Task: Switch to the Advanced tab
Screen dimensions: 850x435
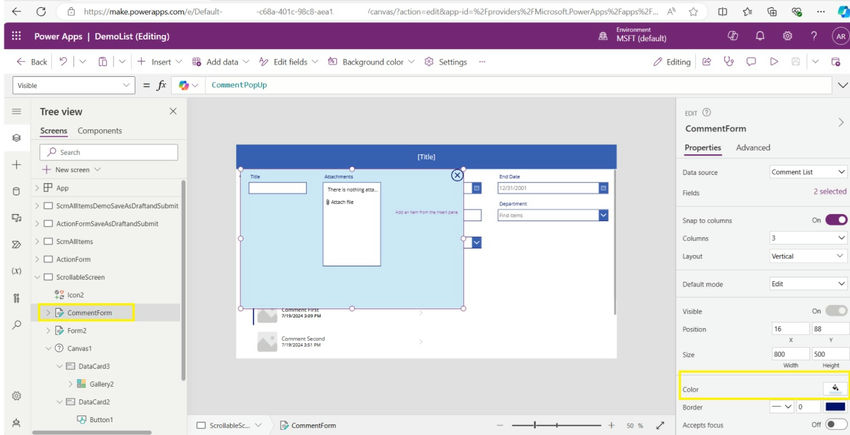Action: [x=753, y=148]
